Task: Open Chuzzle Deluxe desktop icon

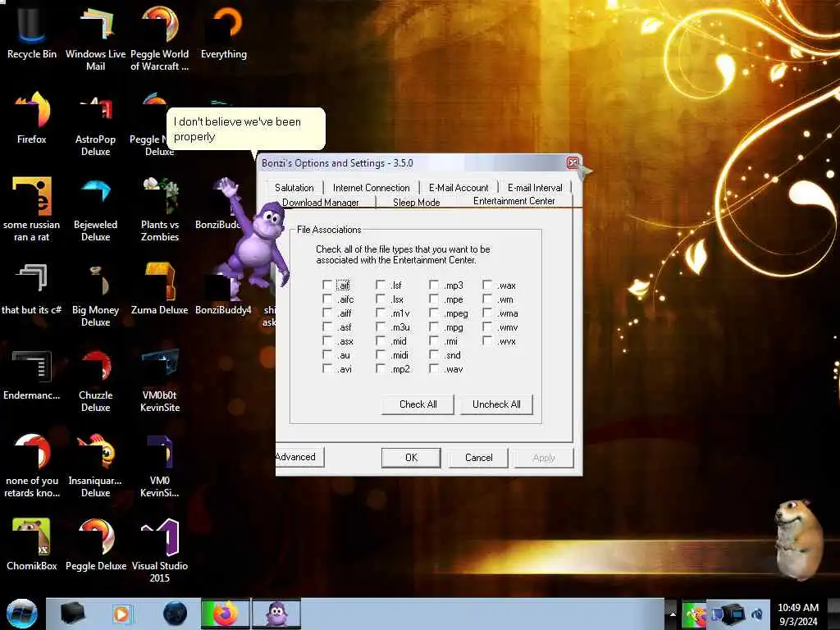Action: click(x=95, y=380)
